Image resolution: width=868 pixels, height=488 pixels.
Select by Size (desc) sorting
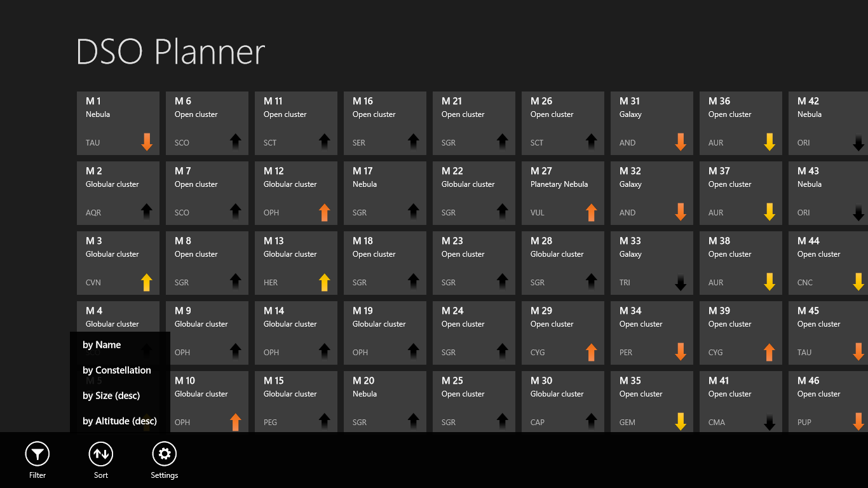pyautogui.click(x=111, y=396)
